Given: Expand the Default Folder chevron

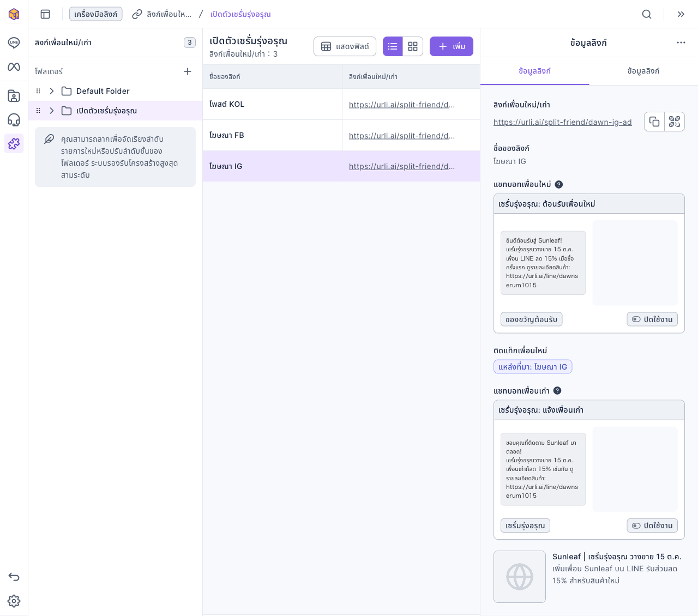Looking at the screenshot, I should [52, 91].
